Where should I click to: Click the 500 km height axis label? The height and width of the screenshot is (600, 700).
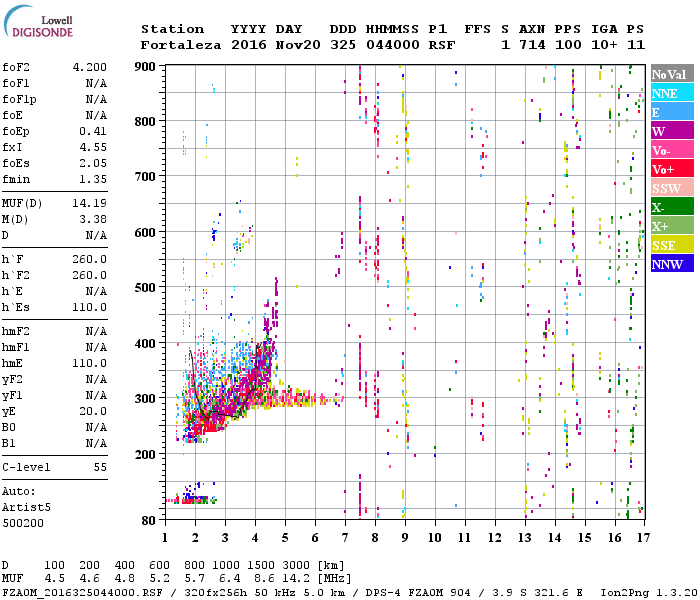(x=145, y=287)
